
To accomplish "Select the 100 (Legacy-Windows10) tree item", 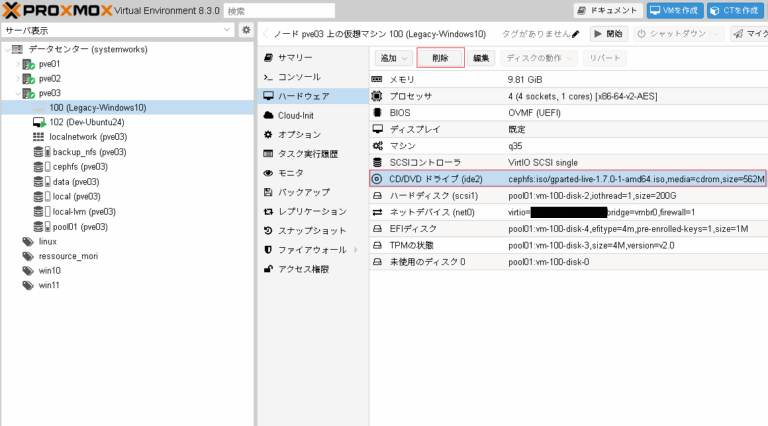I will tap(127, 108).
